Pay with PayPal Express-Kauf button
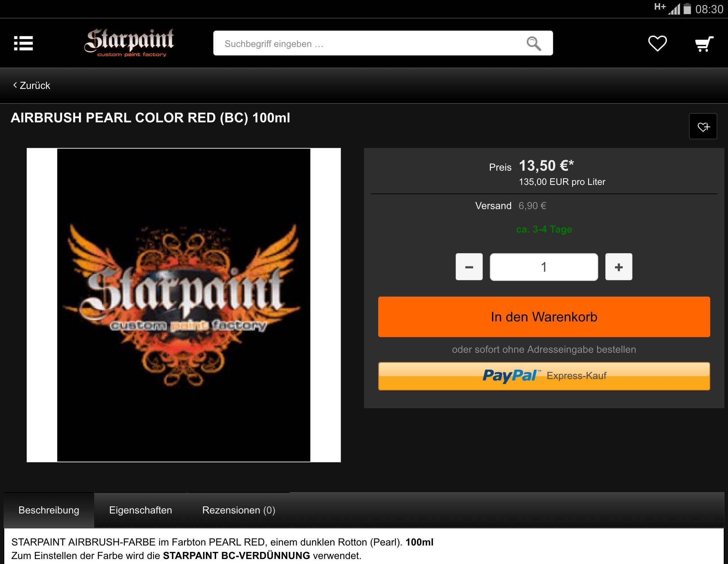 544,376
